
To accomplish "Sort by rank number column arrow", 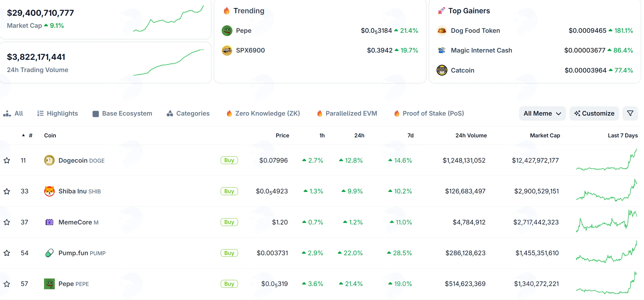I will [x=24, y=135].
